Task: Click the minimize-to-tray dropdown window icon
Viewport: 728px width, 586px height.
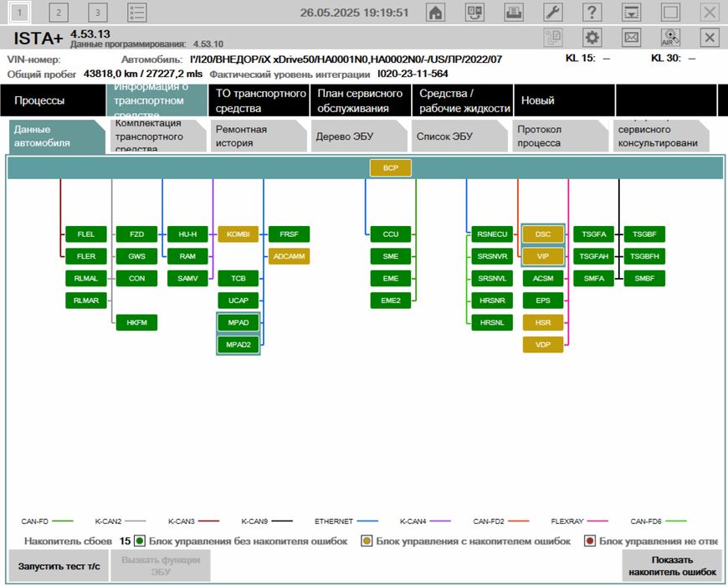Action: point(632,13)
